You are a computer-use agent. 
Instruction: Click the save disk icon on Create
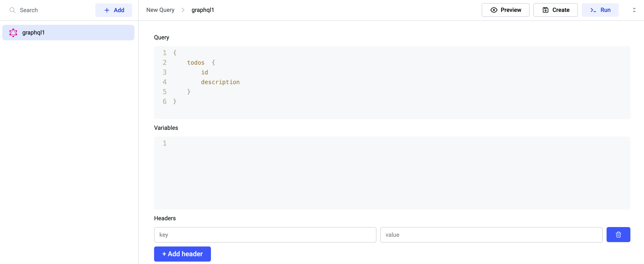(x=545, y=10)
